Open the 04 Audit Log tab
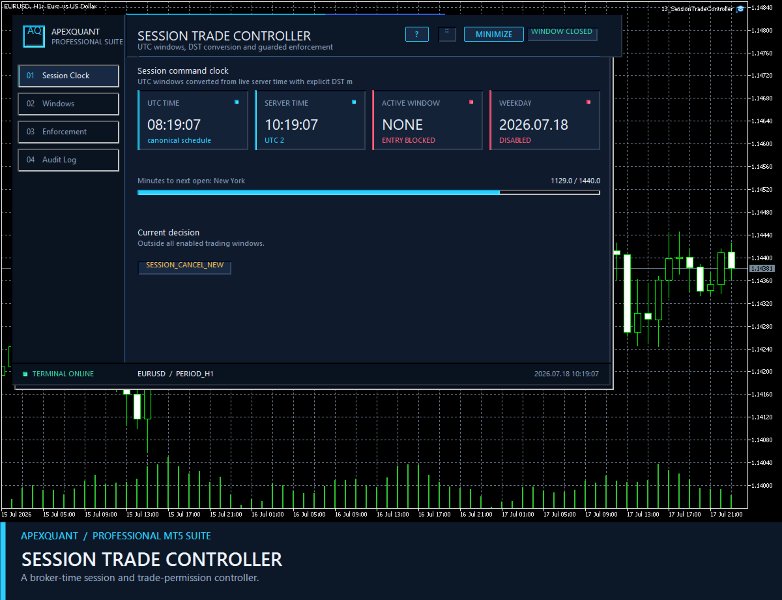This screenshot has height=600, width=782. tap(68, 160)
